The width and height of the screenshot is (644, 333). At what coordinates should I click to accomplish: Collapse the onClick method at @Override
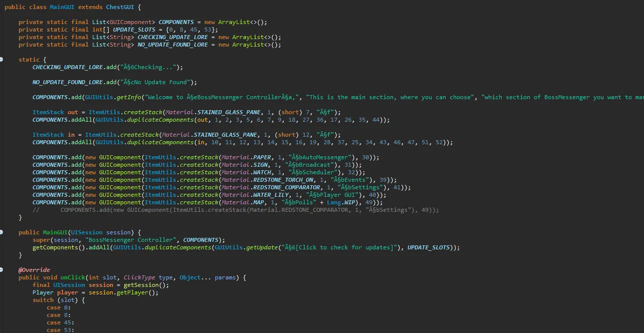coord(2,270)
